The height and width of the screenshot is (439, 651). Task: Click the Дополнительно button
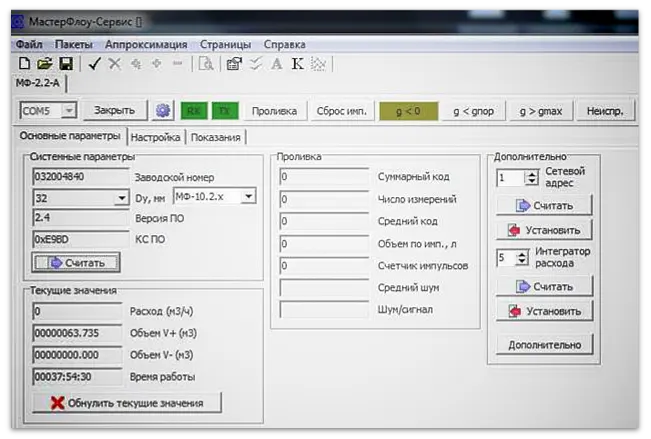[545, 345]
